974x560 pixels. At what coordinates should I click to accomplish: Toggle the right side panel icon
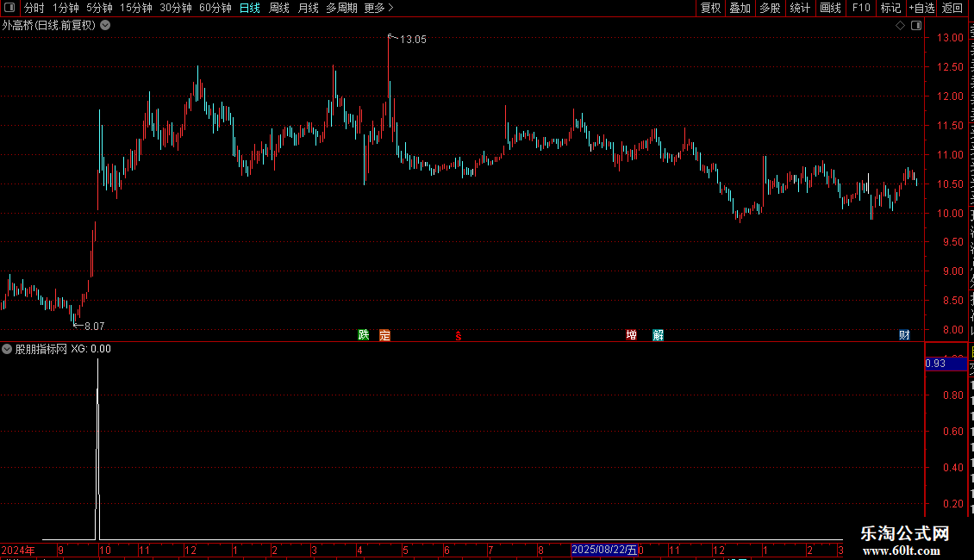(x=916, y=26)
